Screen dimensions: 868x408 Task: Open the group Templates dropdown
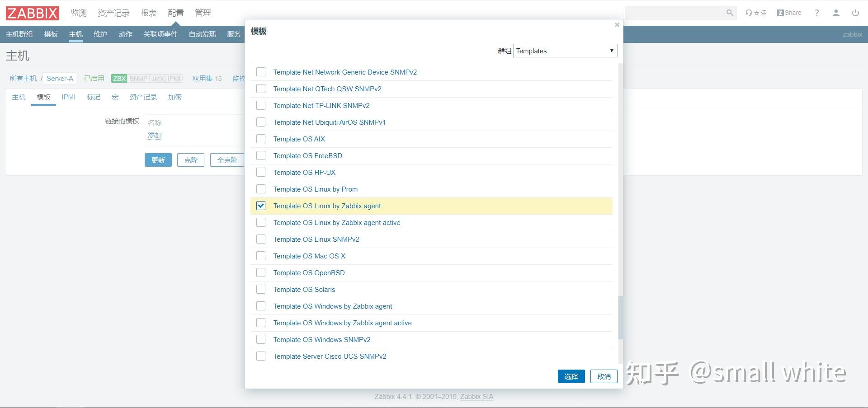click(565, 51)
